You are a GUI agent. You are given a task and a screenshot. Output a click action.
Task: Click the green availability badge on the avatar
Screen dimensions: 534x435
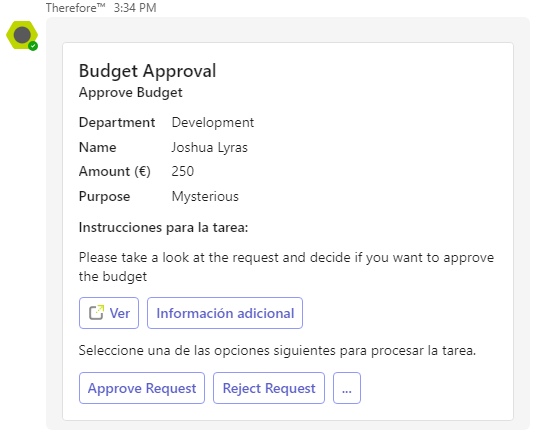(33, 46)
